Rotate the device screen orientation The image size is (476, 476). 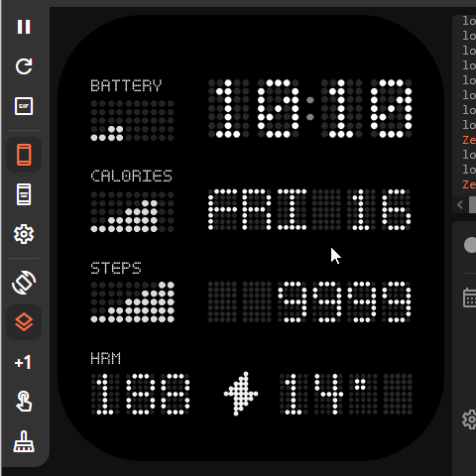tap(24, 283)
